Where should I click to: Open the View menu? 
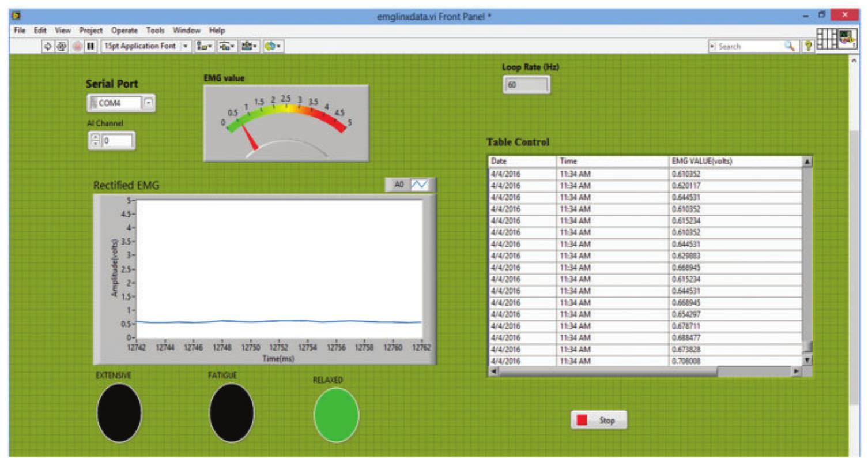(x=62, y=31)
